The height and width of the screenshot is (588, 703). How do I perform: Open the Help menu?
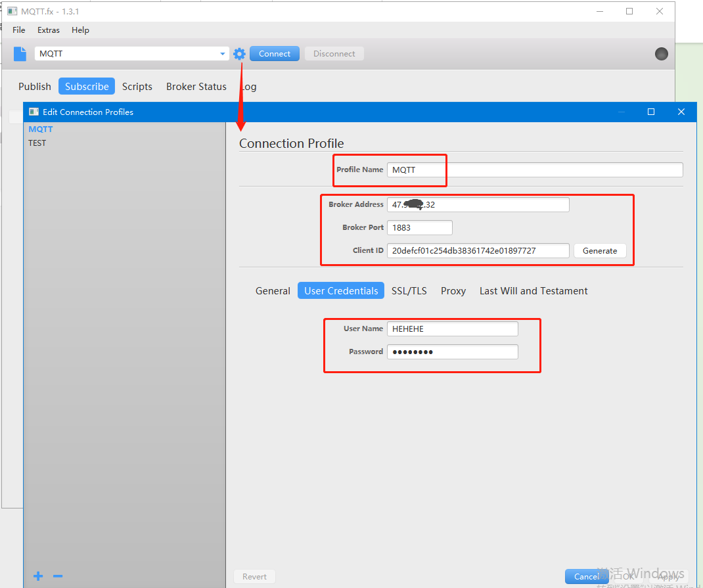click(80, 30)
